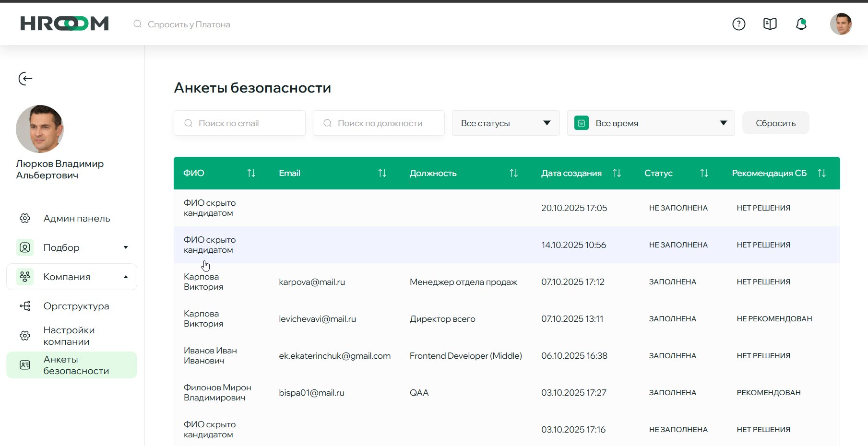Open the Все статусы dropdown

point(505,123)
